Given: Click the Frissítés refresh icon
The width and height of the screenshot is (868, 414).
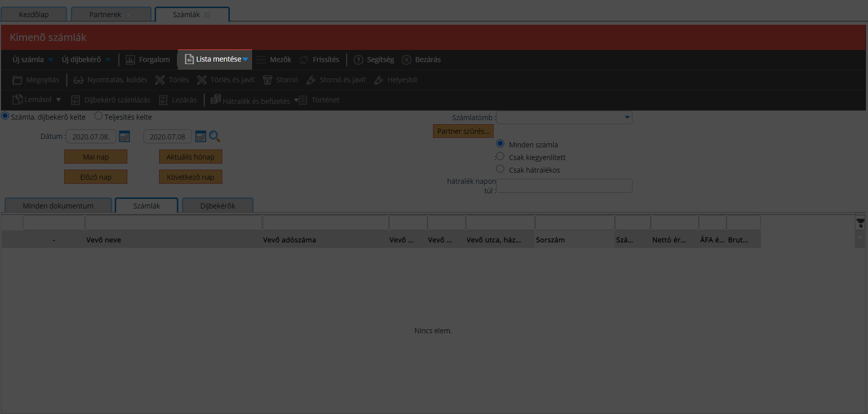Looking at the screenshot, I should pyautogui.click(x=304, y=60).
